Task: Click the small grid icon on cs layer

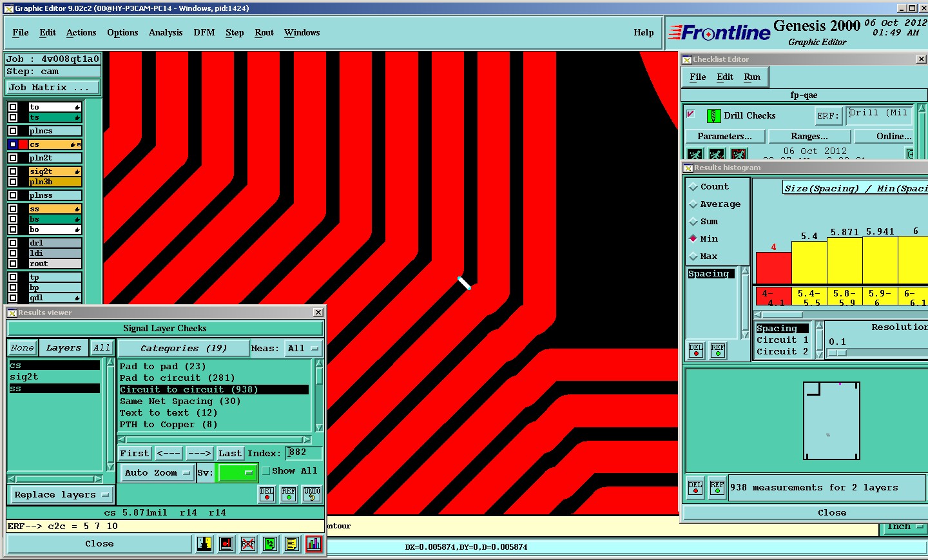Action: tap(79, 144)
